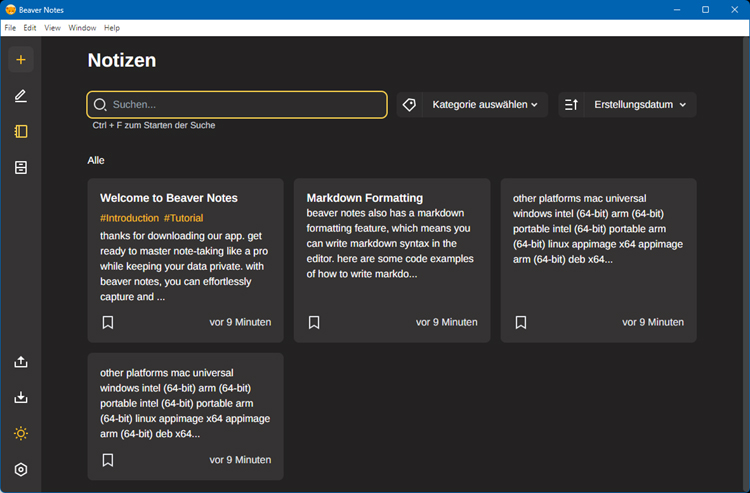The image size is (750, 493).
Task: Close the Beaver Notes window
Action: 735,10
